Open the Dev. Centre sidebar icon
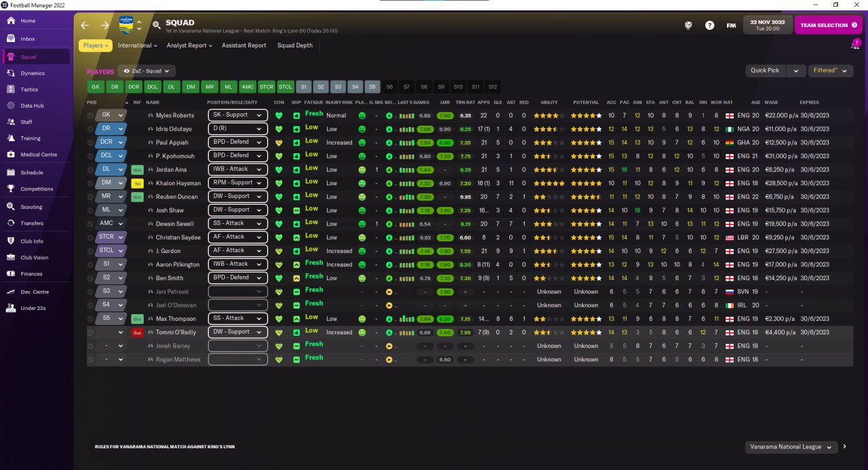Image resolution: width=868 pixels, height=470 pixels. [x=11, y=292]
